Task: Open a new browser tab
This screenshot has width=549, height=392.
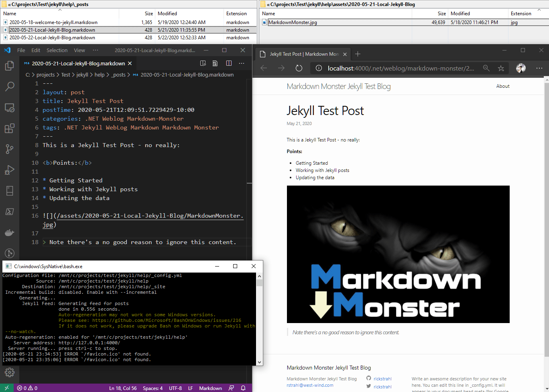Action: [x=358, y=54]
